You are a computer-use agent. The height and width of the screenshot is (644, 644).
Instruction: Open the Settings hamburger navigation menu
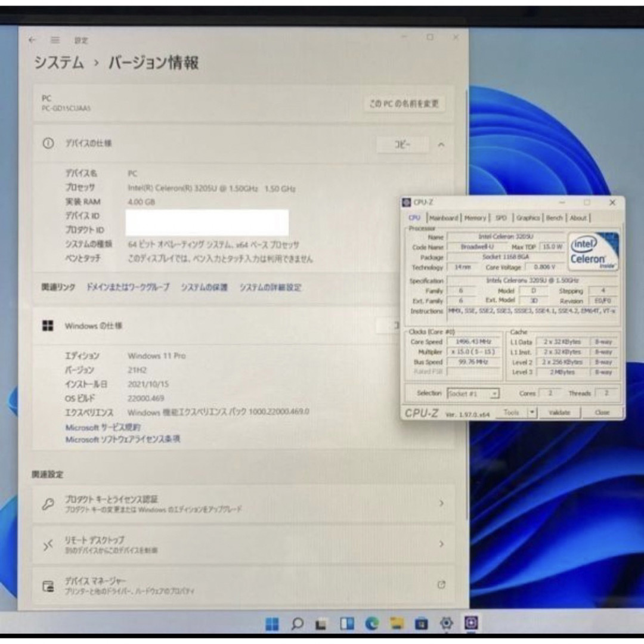pyautogui.click(x=55, y=40)
